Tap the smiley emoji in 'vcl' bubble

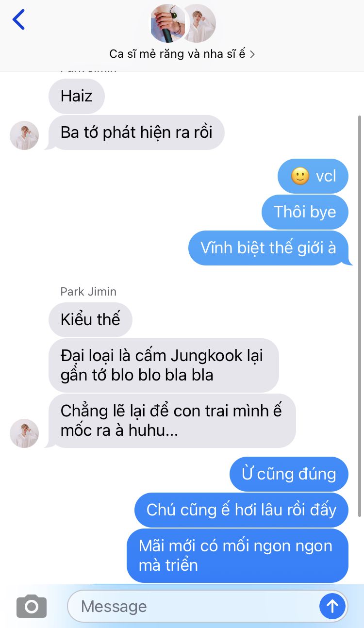(300, 176)
